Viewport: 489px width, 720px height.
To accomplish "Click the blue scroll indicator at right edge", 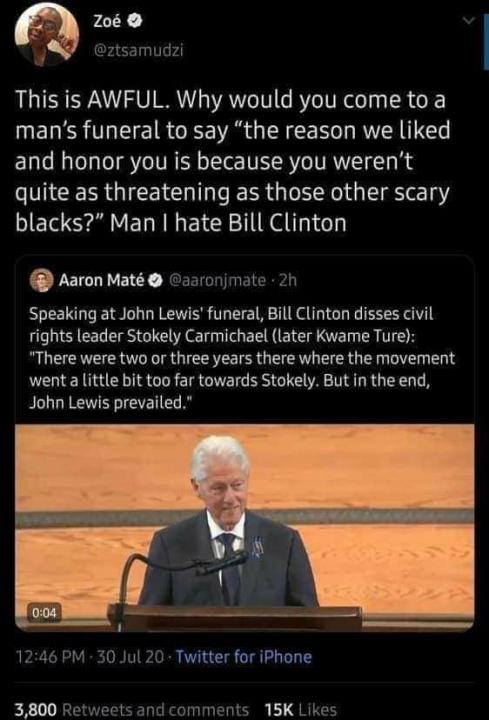I will [x=486, y=41].
